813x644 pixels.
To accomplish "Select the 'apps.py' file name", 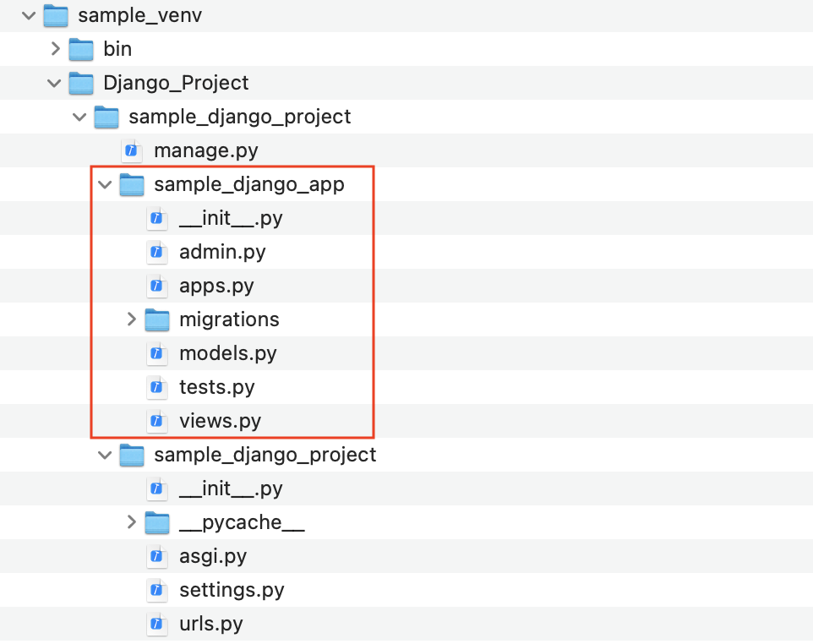I will 216,287.
